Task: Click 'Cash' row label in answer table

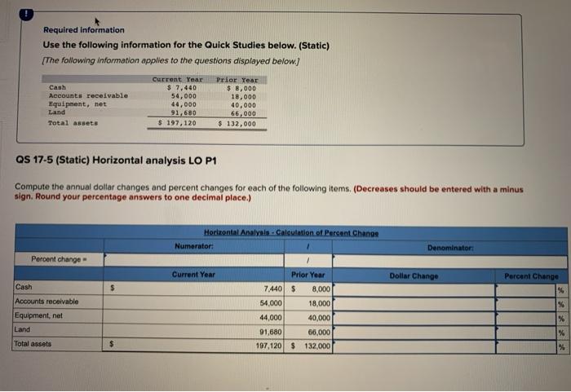Action: click(24, 287)
